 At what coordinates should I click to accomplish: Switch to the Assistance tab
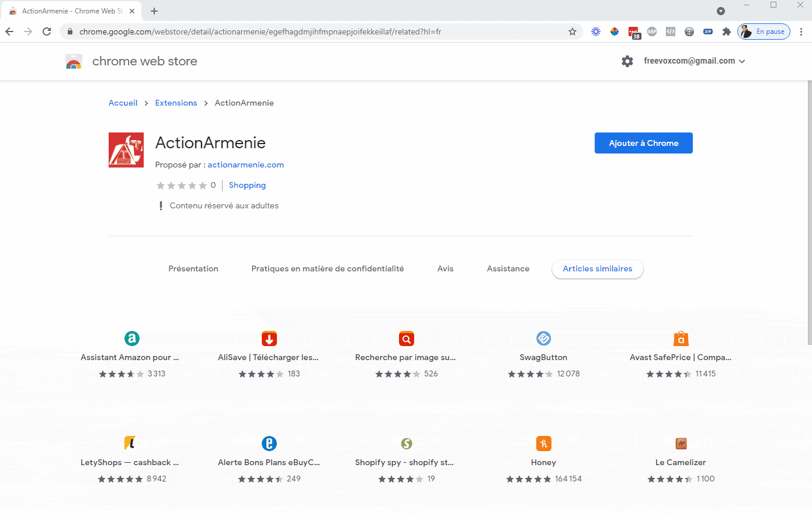[x=508, y=268]
